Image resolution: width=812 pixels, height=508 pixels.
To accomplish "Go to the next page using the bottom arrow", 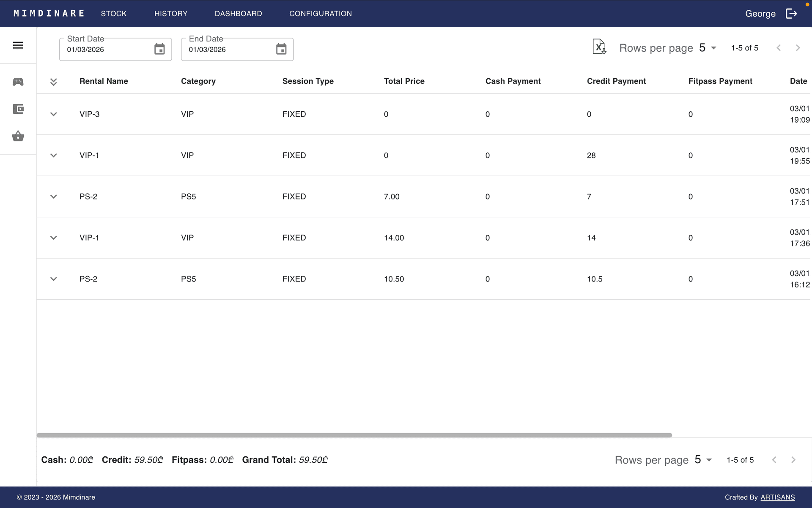I will (793, 460).
